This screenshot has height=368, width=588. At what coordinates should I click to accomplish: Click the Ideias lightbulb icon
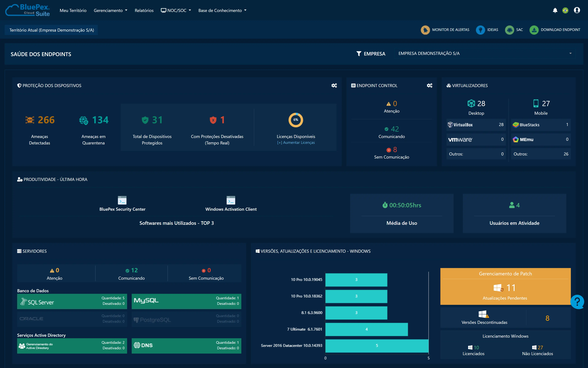(480, 30)
